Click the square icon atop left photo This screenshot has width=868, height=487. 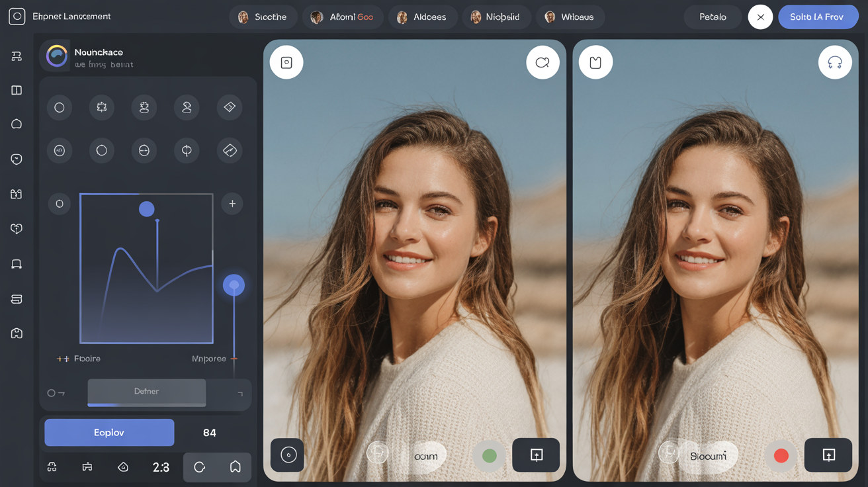(x=286, y=62)
